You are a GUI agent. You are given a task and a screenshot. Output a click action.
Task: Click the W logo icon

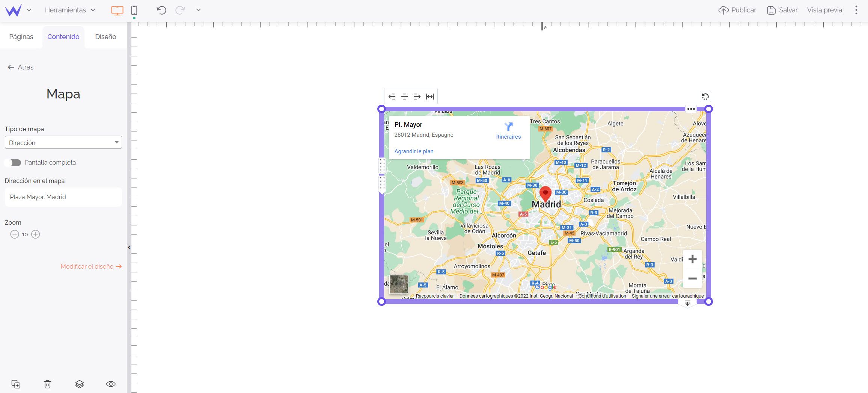click(13, 10)
